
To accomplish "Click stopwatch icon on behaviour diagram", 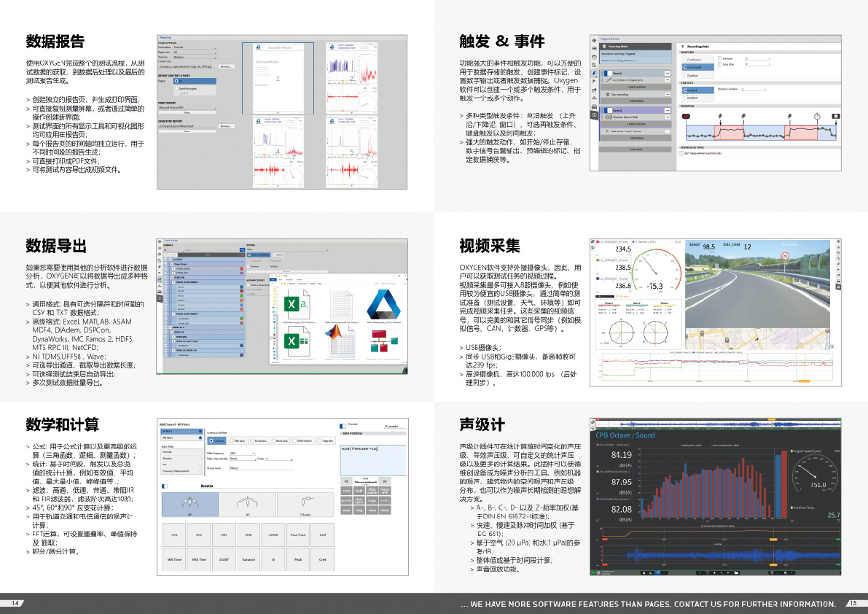I will [817, 116].
